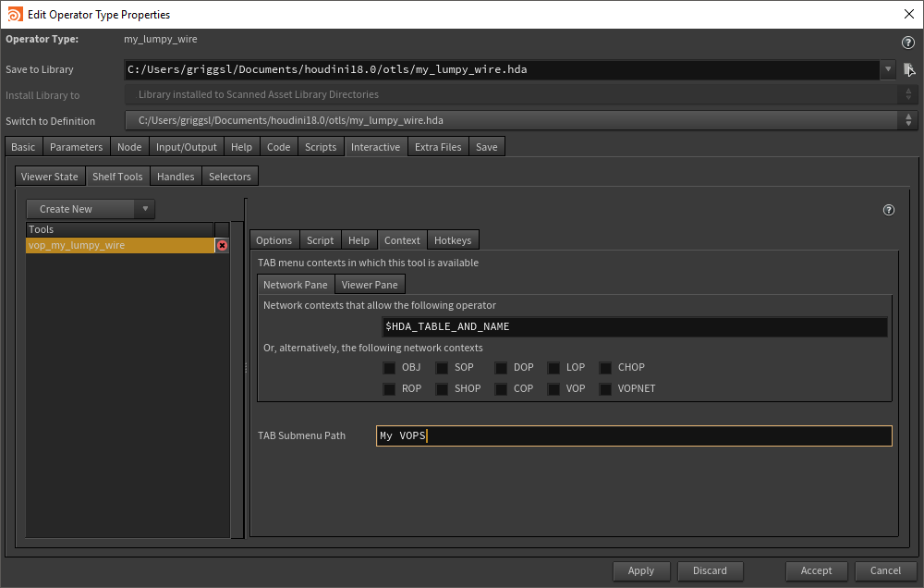Open the tool Script tab

320,240
